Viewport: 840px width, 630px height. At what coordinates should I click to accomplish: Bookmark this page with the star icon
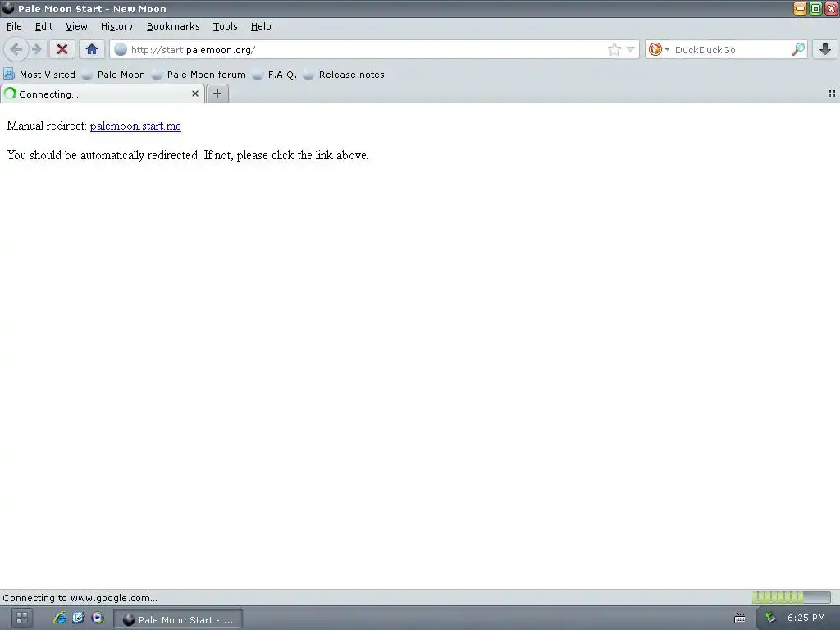pyautogui.click(x=614, y=50)
